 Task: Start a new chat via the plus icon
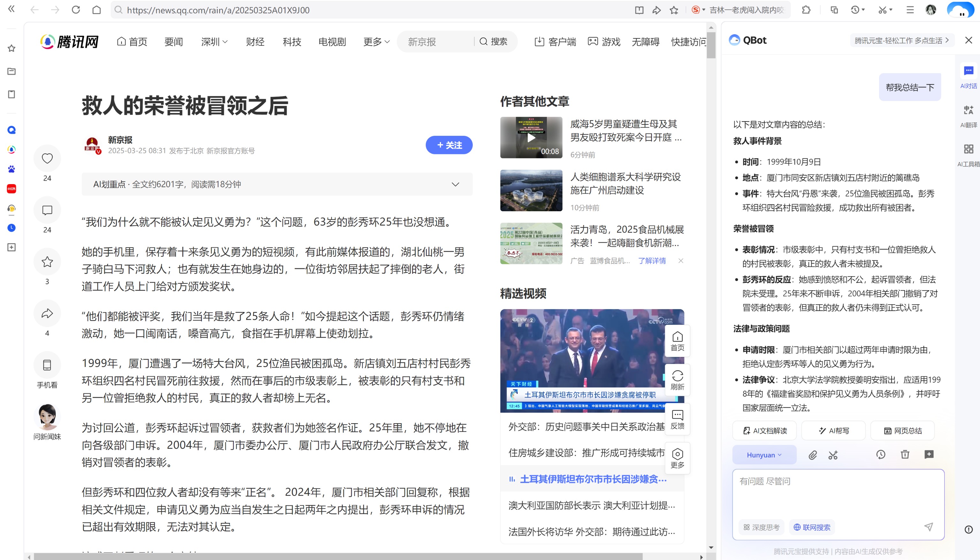[929, 455]
